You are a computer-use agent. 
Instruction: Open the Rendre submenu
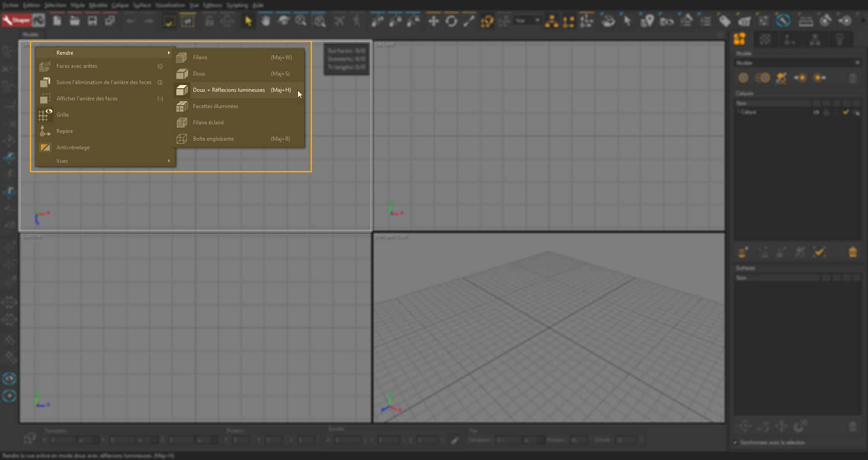click(105, 53)
